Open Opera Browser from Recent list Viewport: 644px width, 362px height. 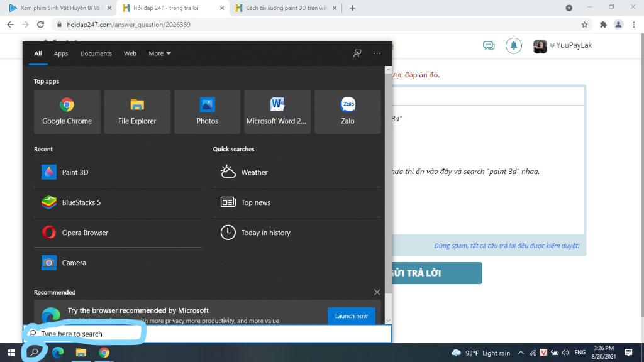tap(118, 233)
